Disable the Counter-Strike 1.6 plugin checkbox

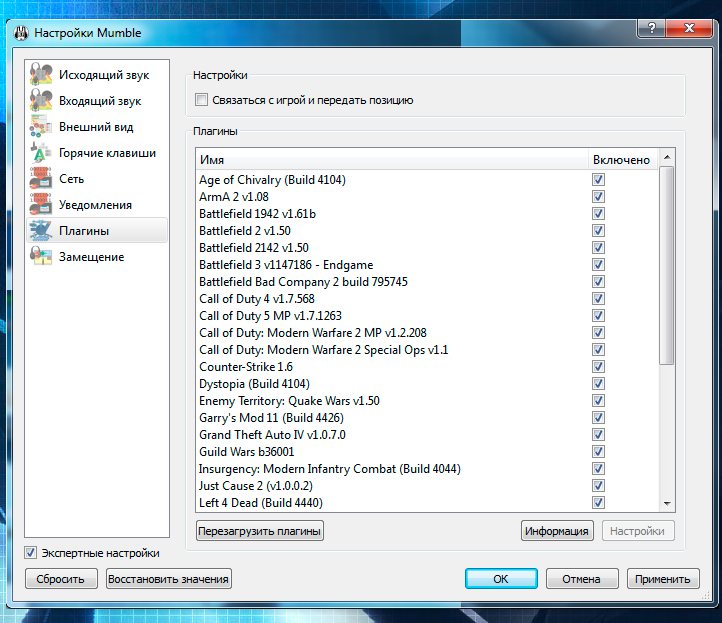pos(598,367)
